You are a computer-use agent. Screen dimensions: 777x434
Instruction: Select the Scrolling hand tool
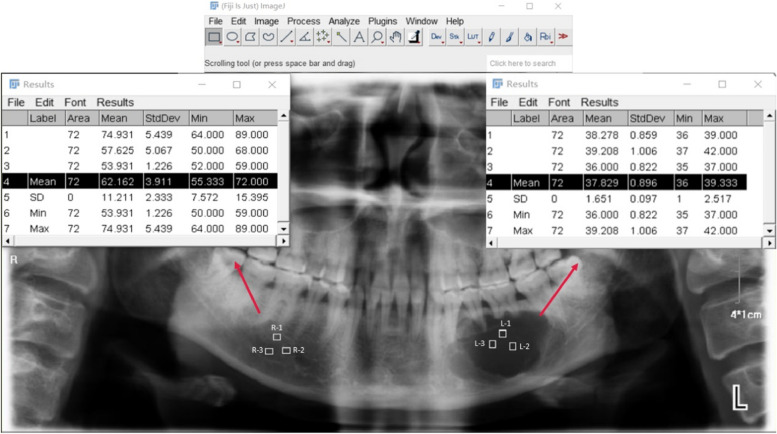(395, 37)
